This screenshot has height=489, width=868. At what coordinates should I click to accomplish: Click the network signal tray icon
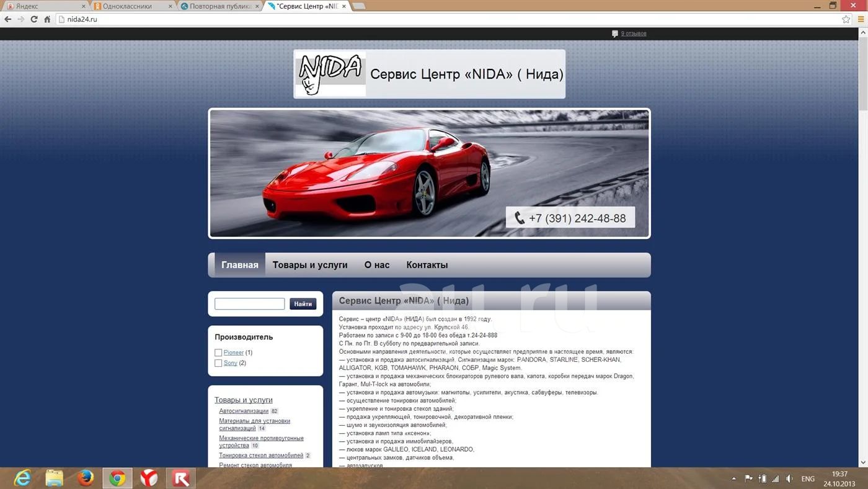point(776,479)
